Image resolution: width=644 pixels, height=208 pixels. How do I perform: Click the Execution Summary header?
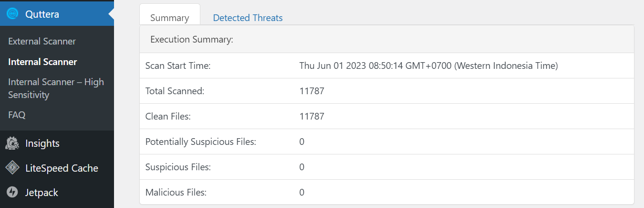click(x=192, y=39)
